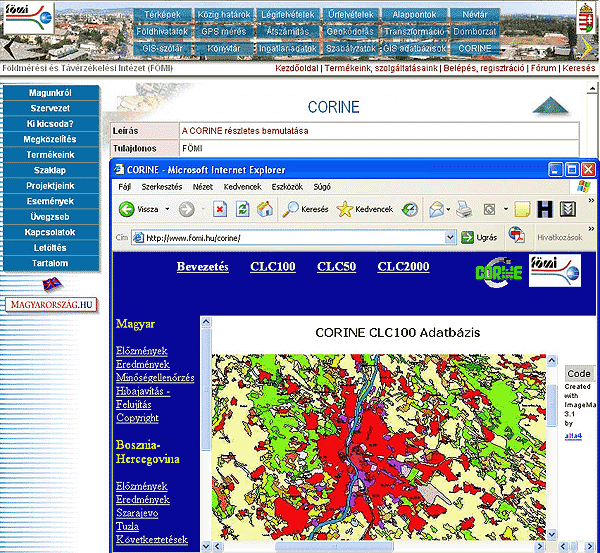Go to browser Home page icon
This screenshot has height=553, width=600.
[265, 210]
